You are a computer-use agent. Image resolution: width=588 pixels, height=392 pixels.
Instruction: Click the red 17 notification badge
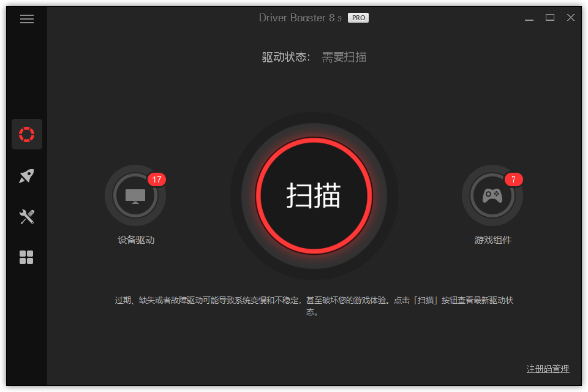point(157,179)
